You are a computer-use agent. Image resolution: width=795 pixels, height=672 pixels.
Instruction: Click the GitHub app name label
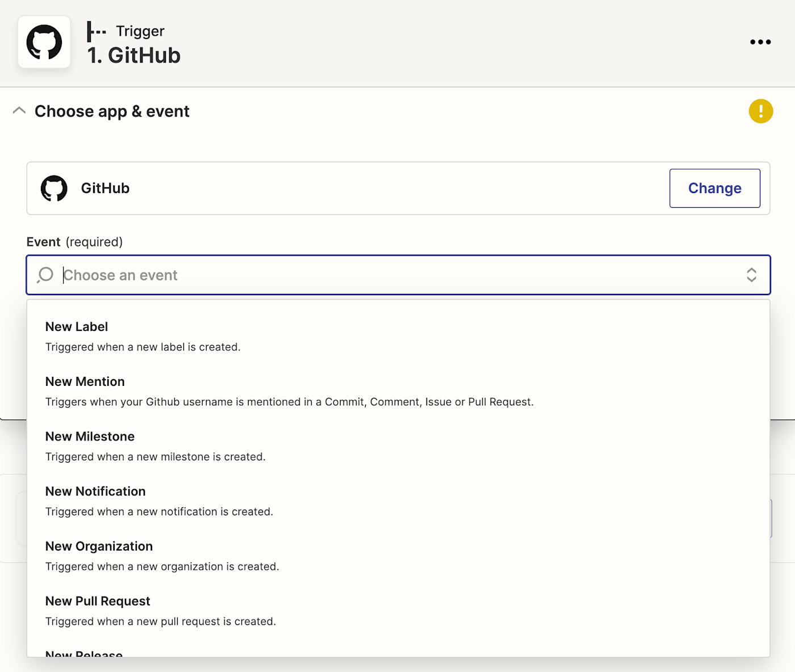105,188
